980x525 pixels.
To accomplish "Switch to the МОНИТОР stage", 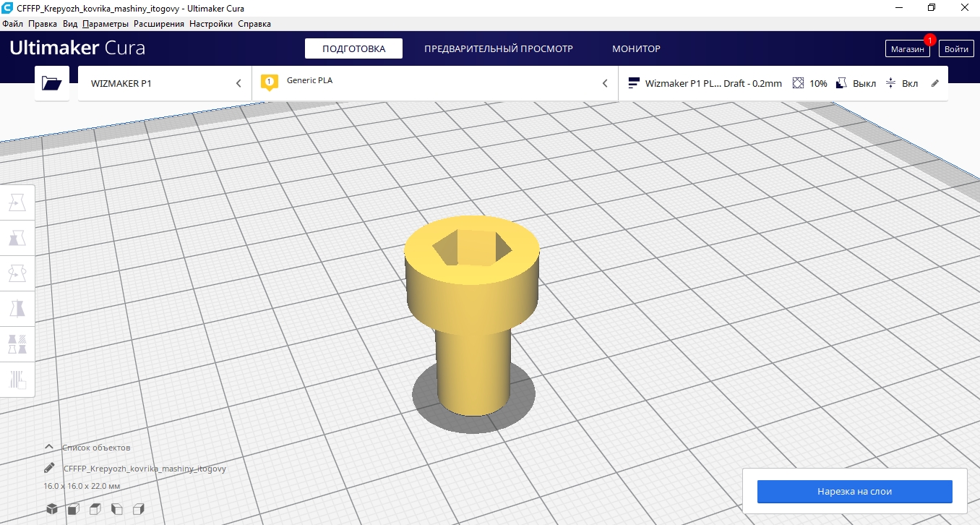I will [x=637, y=49].
